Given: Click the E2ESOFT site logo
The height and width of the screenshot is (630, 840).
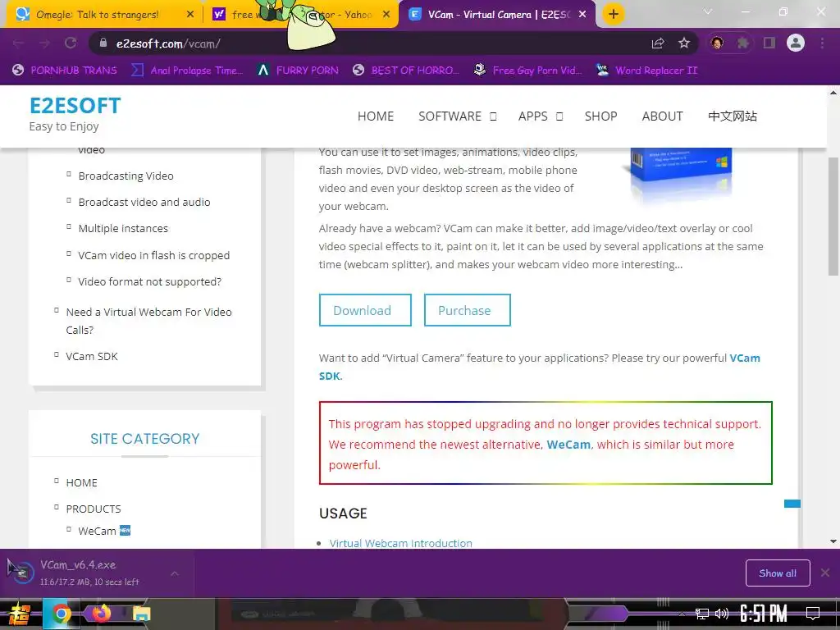Looking at the screenshot, I should click(x=75, y=106).
